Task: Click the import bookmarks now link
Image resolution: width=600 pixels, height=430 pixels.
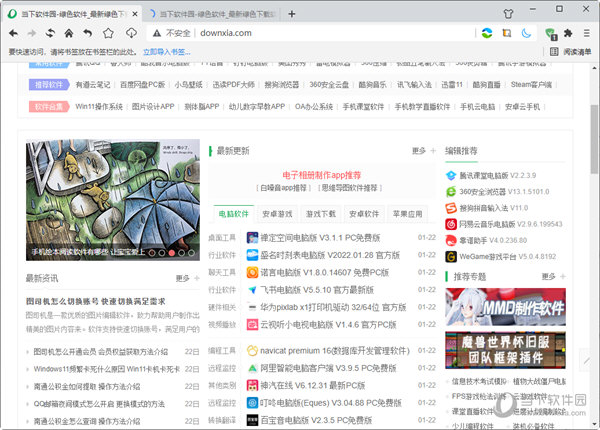Action: tap(166, 52)
